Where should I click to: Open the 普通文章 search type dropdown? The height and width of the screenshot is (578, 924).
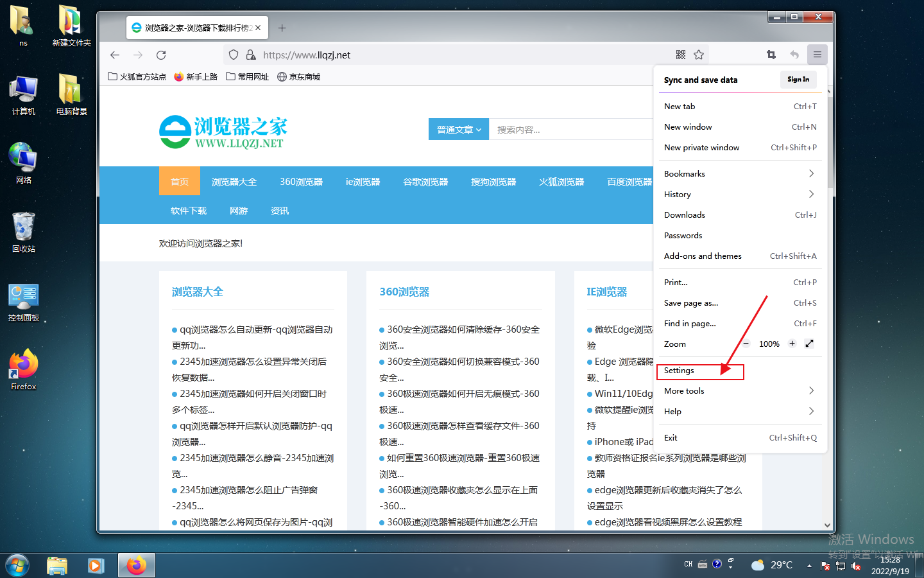point(458,129)
